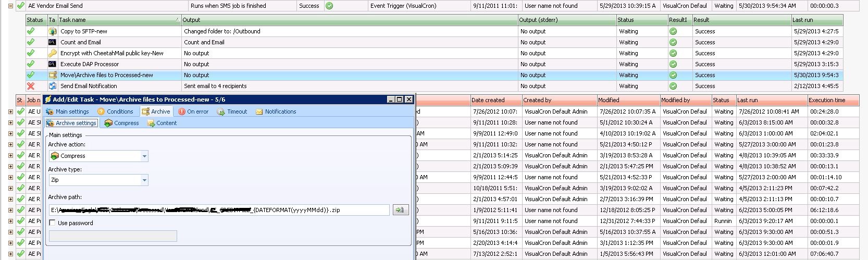Click the Encrypt with CheetahMail key icon

tap(52, 53)
